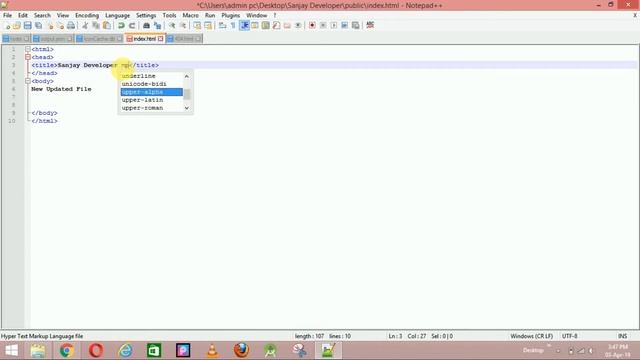Open the File menu
640x360 pixels.
pos(7,15)
